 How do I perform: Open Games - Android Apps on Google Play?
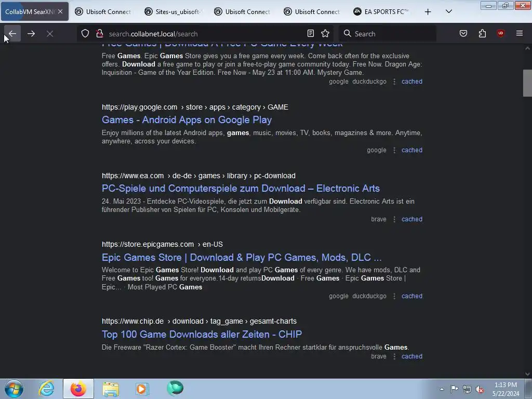click(x=187, y=120)
